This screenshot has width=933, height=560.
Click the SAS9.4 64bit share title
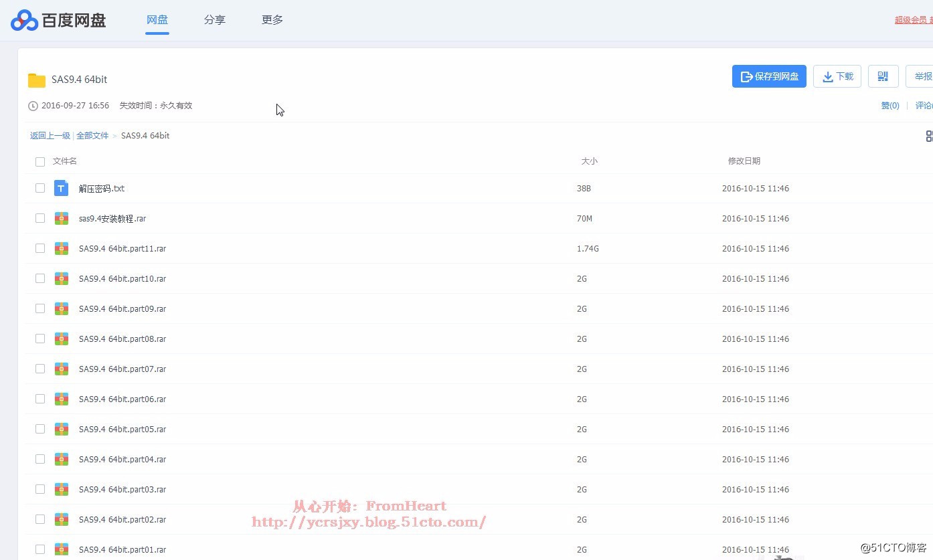click(80, 80)
